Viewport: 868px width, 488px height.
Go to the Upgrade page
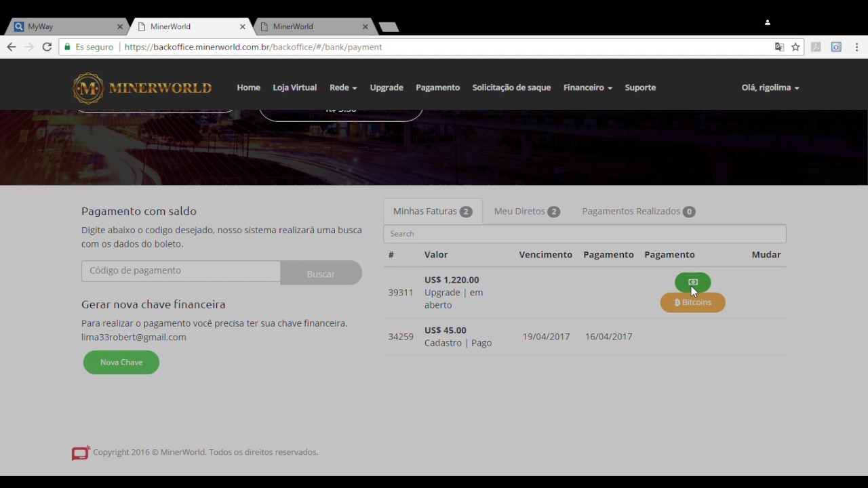(387, 87)
